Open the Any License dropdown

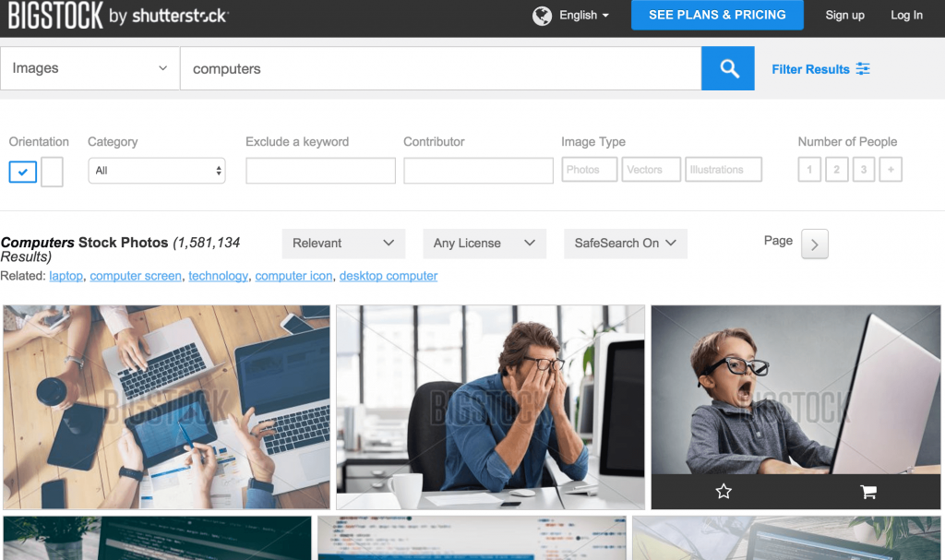pyautogui.click(x=484, y=243)
